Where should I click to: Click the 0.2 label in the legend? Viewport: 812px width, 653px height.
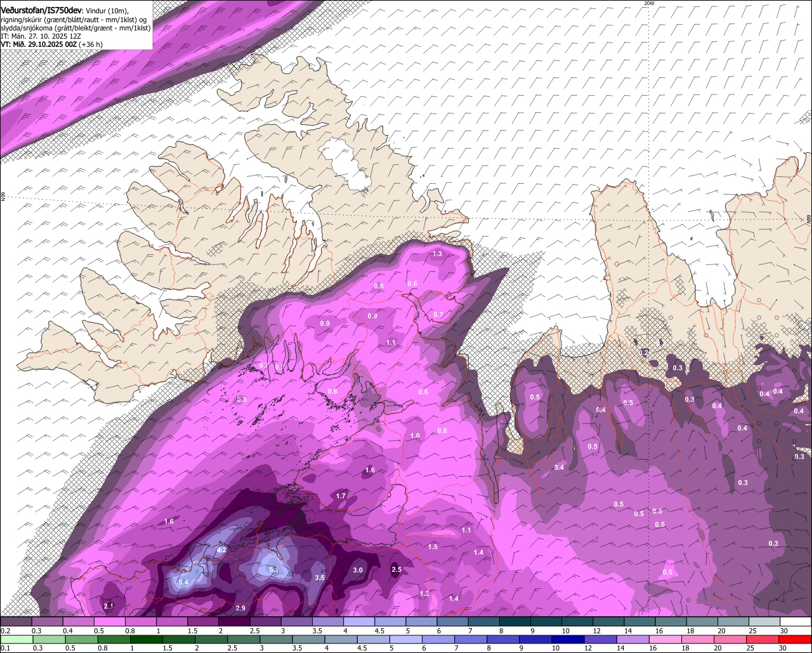pyautogui.click(x=5, y=631)
